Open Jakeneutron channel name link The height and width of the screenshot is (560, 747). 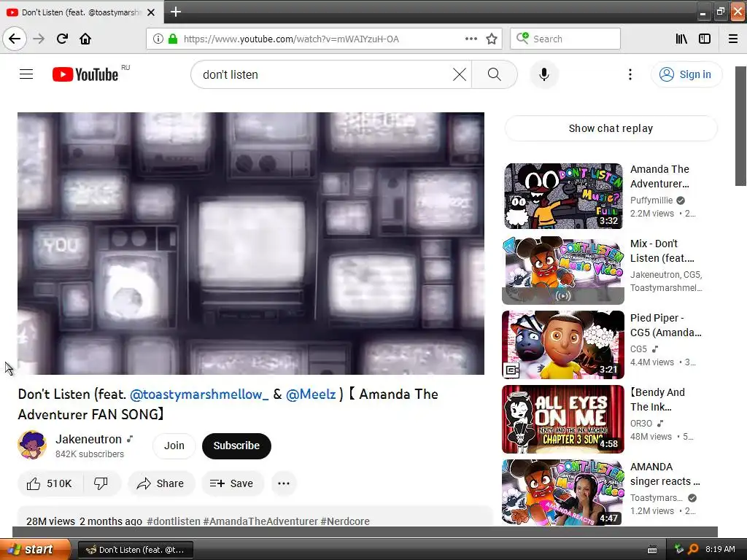[88, 439]
